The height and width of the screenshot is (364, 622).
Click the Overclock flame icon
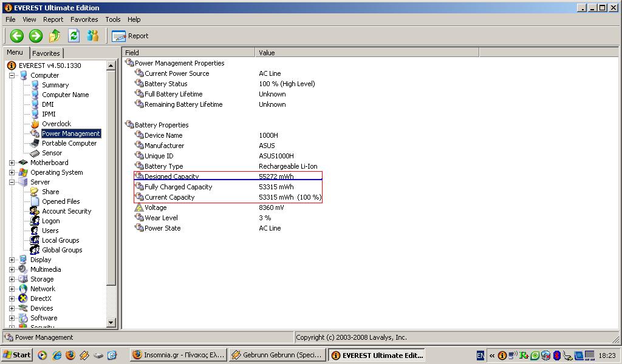pyautogui.click(x=35, y=124)
